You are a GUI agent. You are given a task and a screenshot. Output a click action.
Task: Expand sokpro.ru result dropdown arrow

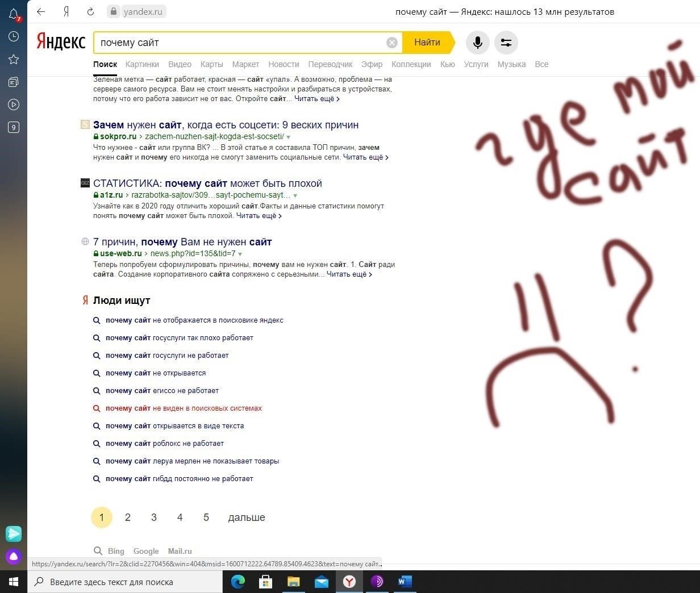coord(289,137)
